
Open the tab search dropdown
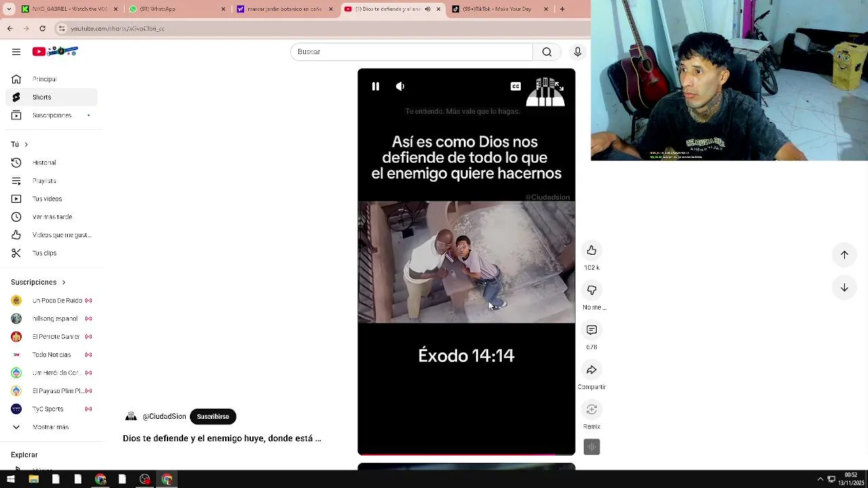[10, 9]
